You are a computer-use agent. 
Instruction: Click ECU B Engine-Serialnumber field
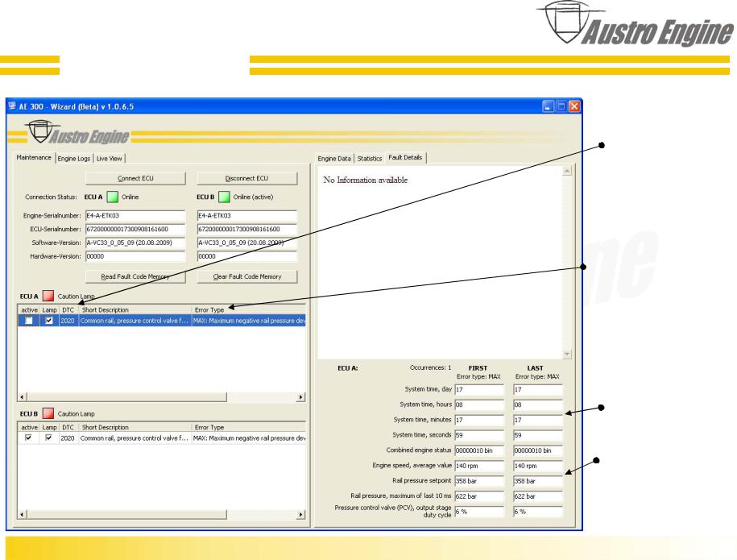[246, 216]
